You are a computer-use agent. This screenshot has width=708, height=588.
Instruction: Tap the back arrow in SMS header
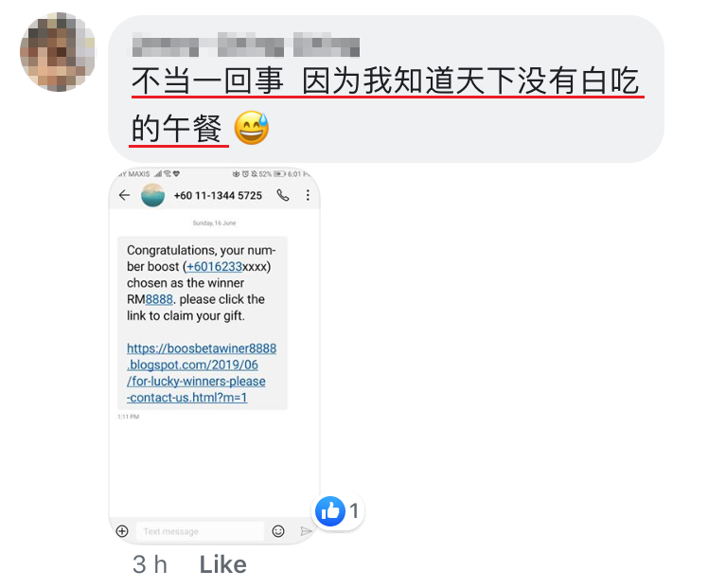[124, 195]
